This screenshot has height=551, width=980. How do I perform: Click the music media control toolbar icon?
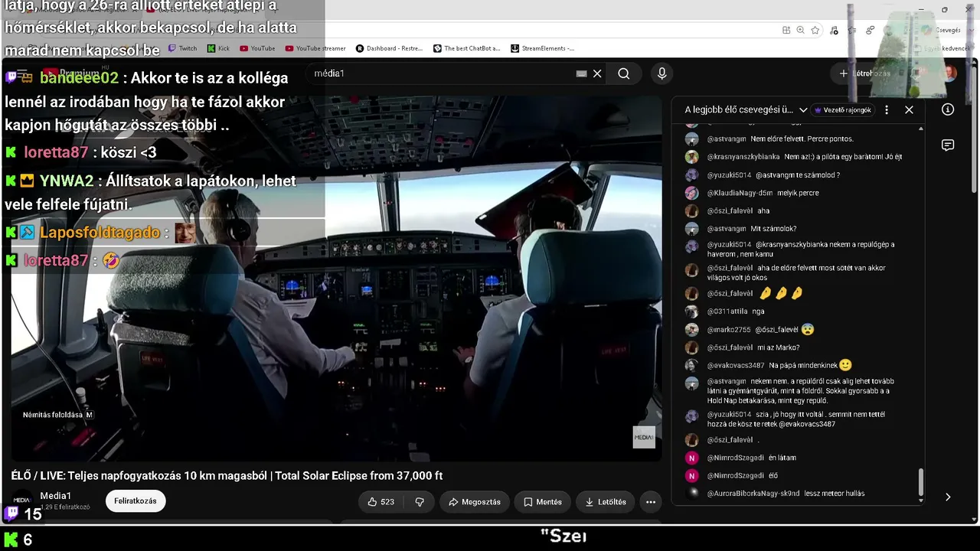[834, 30]
